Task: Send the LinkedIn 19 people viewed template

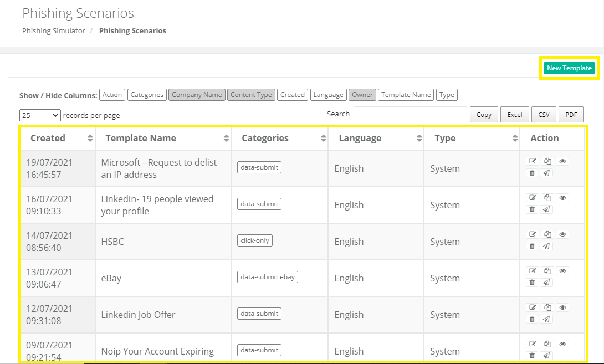Action: [x=546, y=209]
